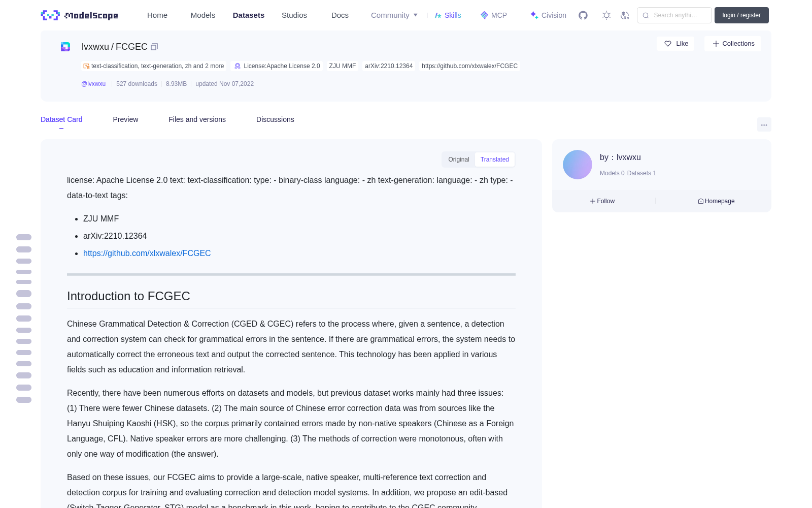
Task: Open the three-dot more options menu
Action: click(764, 124)
